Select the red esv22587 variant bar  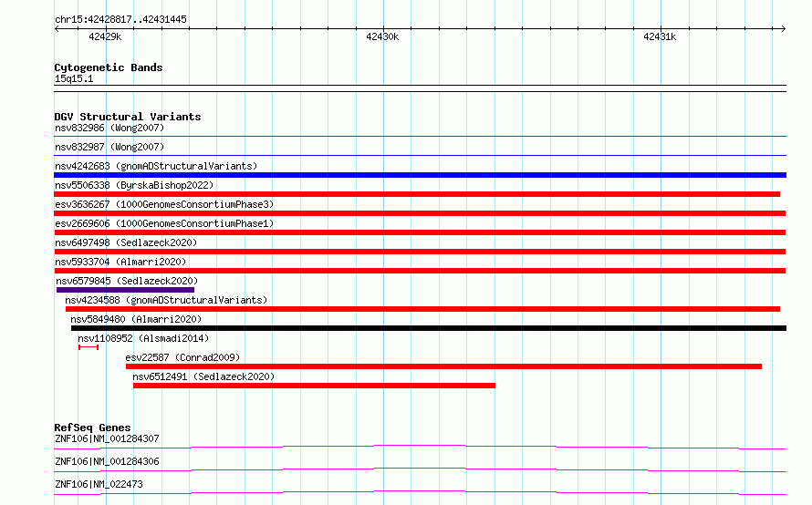[x=443, y=366]
